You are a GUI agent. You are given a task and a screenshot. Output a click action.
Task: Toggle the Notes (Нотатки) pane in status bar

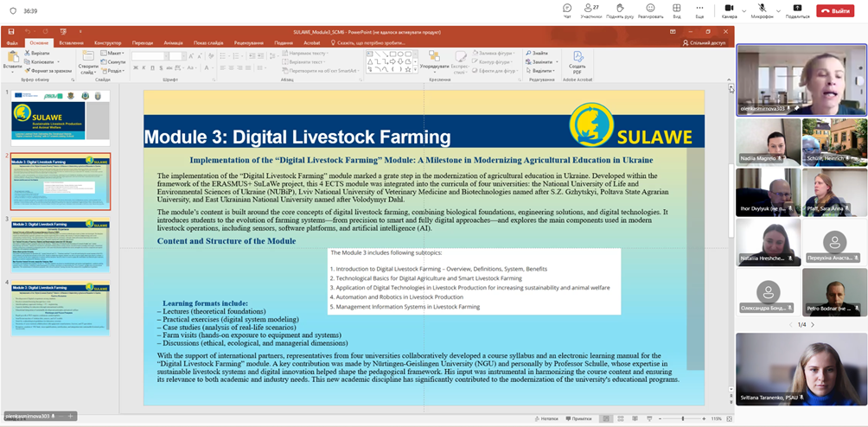(x=546, y=418)
